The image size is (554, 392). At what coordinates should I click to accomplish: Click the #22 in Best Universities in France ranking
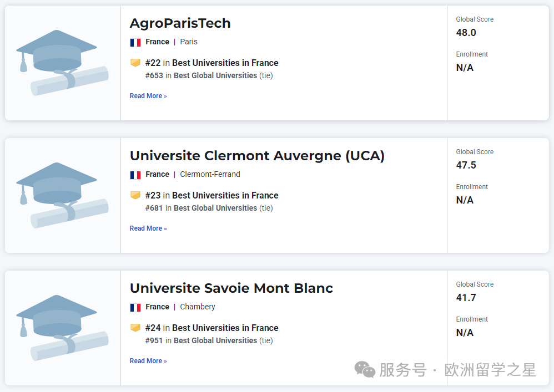[211, 63]
